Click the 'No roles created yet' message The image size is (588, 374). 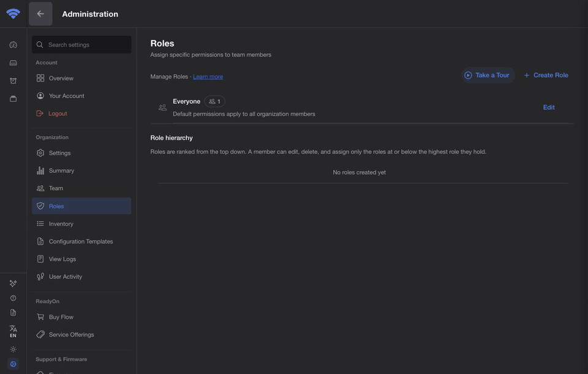coord(360,172)
